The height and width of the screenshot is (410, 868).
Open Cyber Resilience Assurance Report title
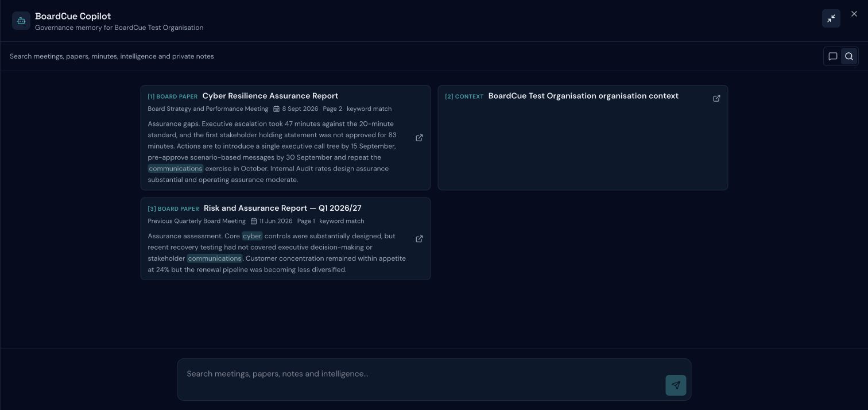(270, 96)
